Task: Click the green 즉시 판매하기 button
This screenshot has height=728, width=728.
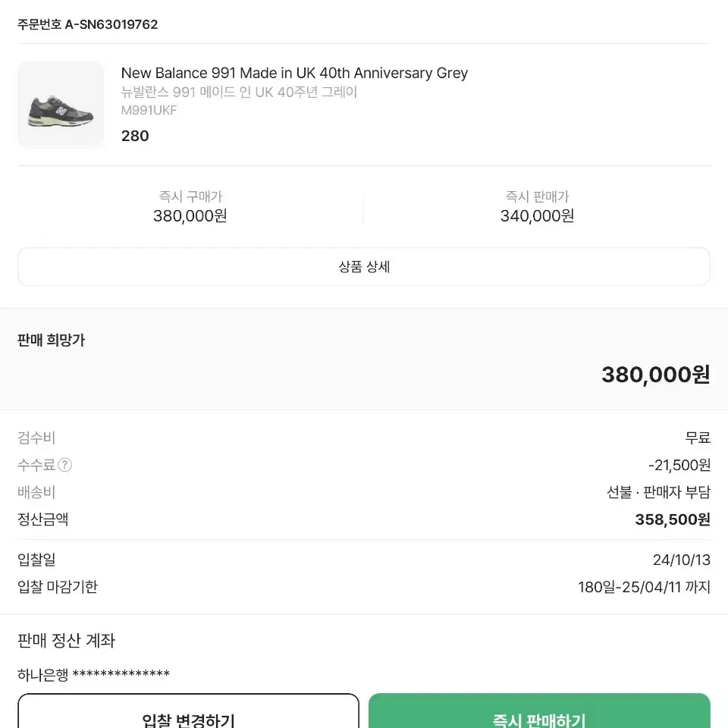Action: point(539,711)
